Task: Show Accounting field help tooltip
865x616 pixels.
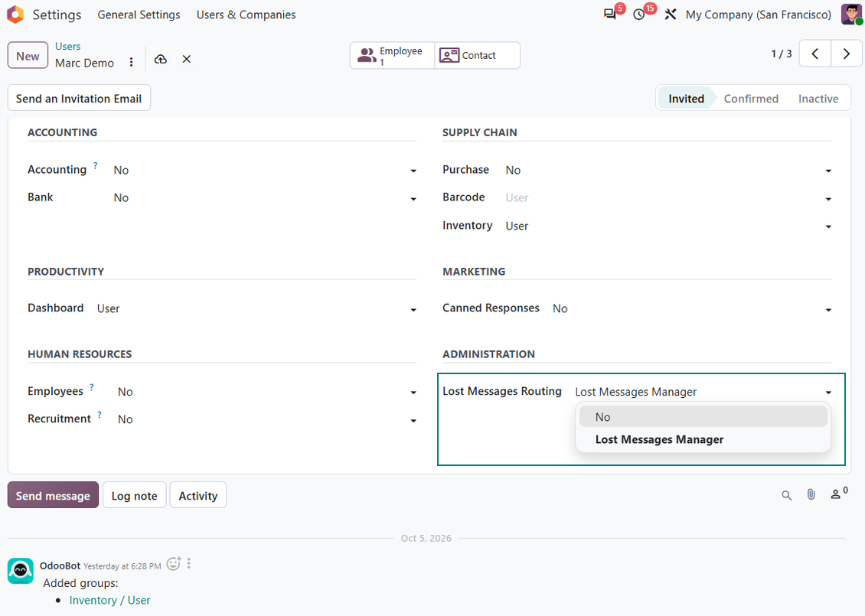Action: (96, 165)
